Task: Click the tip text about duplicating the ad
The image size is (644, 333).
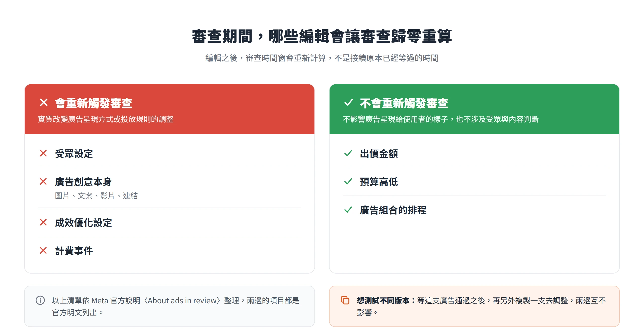Action: (481, 306)
